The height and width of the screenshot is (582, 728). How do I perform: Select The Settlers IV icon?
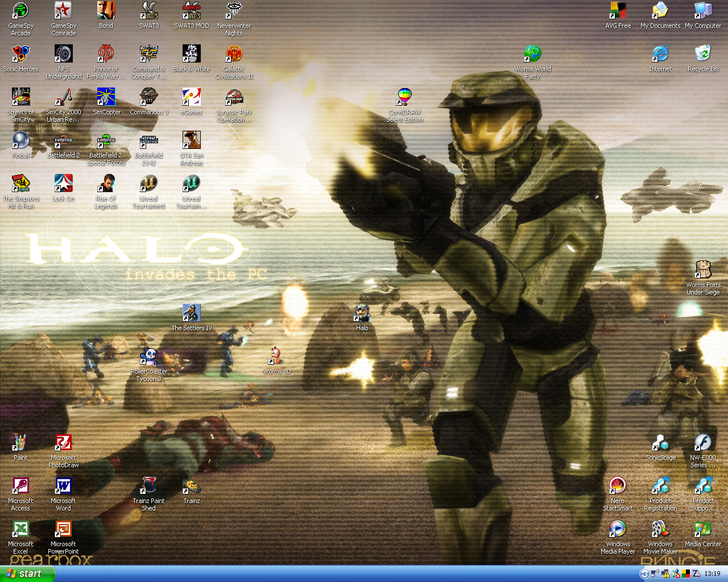tap(192, 317)
